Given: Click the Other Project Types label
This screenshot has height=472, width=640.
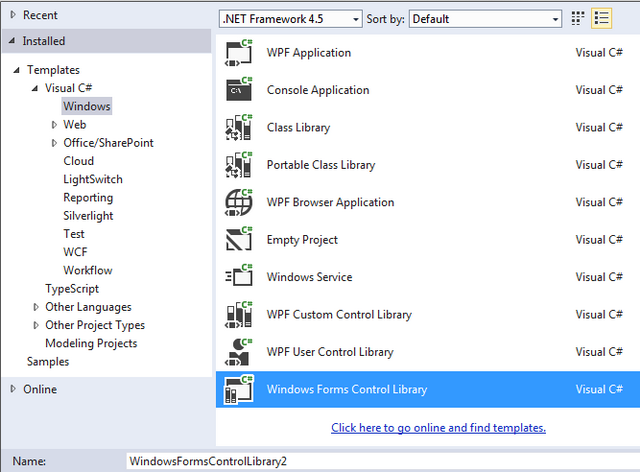Looking at the screenshot, I should [95, 325].
